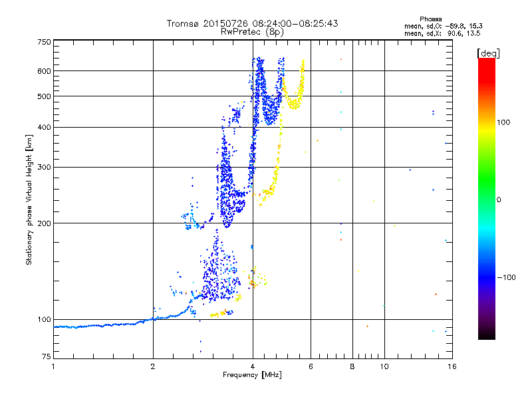The image size is (532, 399).
Task: Click x-axis tick label '10'
Action: [x=384, y=366]
